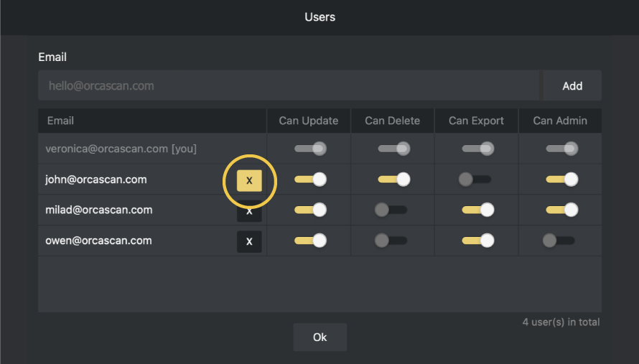Click the Can Update column header

[x=309, y=121]
